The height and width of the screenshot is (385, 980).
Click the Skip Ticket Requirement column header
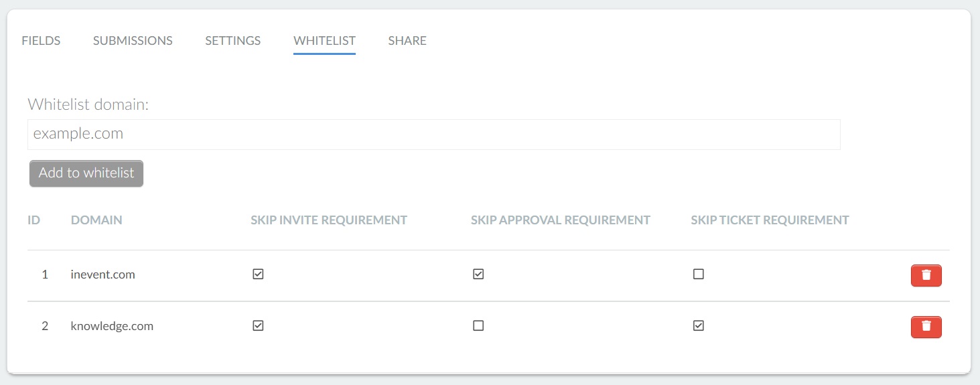point(770,220)
